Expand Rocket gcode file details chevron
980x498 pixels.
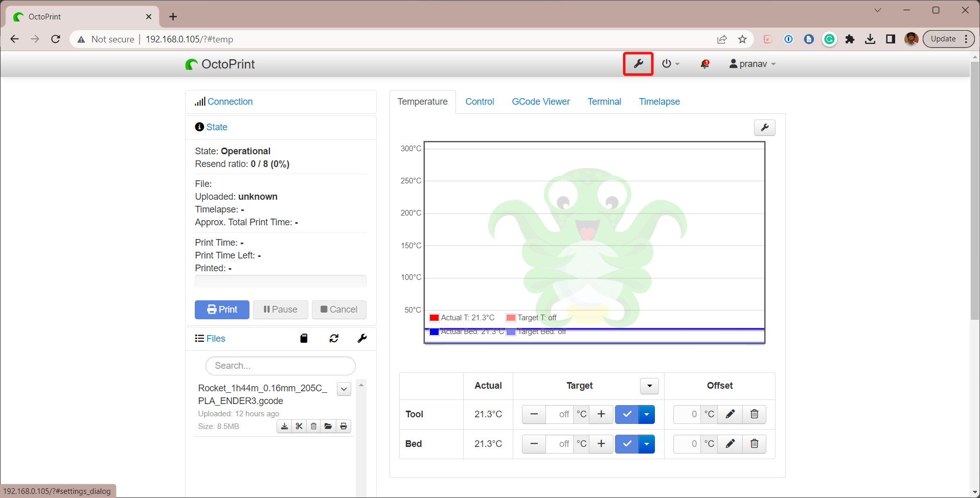pos(344,389)
